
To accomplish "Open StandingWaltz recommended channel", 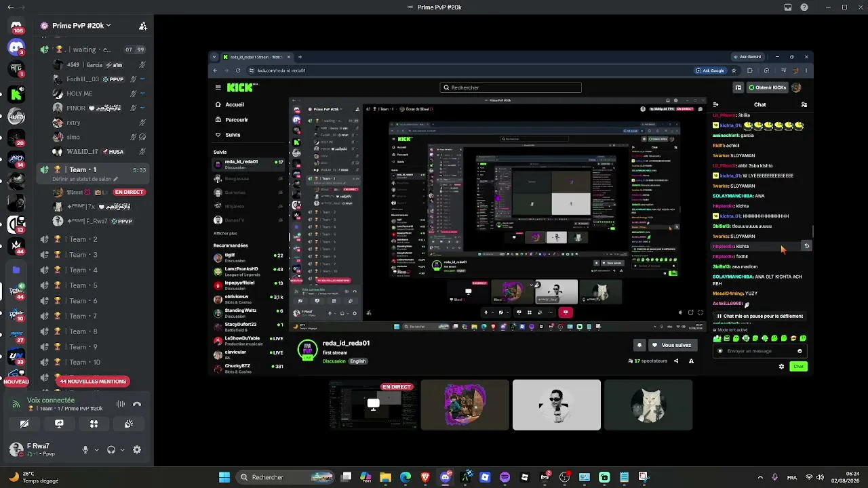I will tap(248, 313).
